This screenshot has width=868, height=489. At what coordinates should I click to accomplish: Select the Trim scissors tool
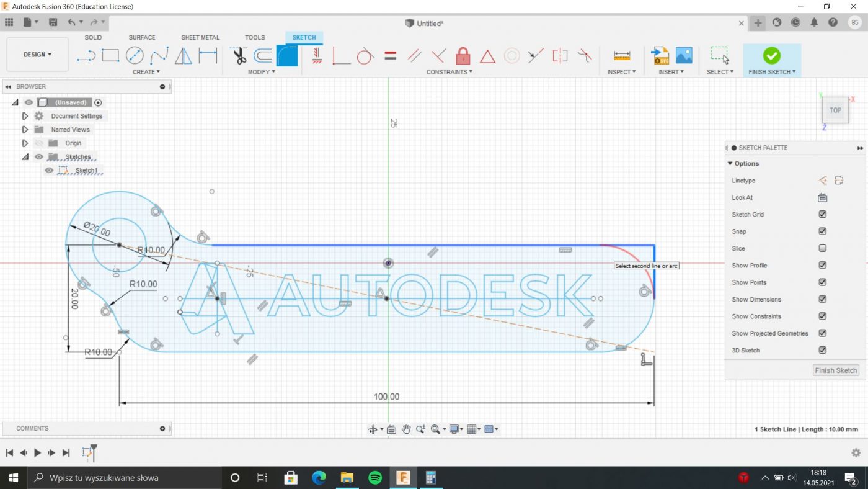point(239,56)
